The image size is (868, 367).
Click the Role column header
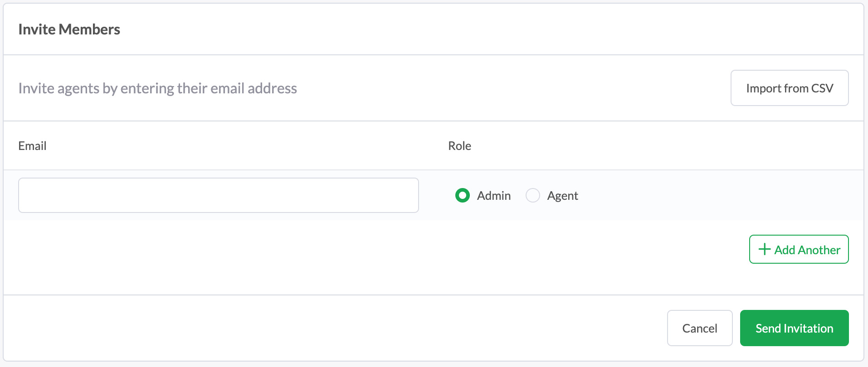pos(459,146)
